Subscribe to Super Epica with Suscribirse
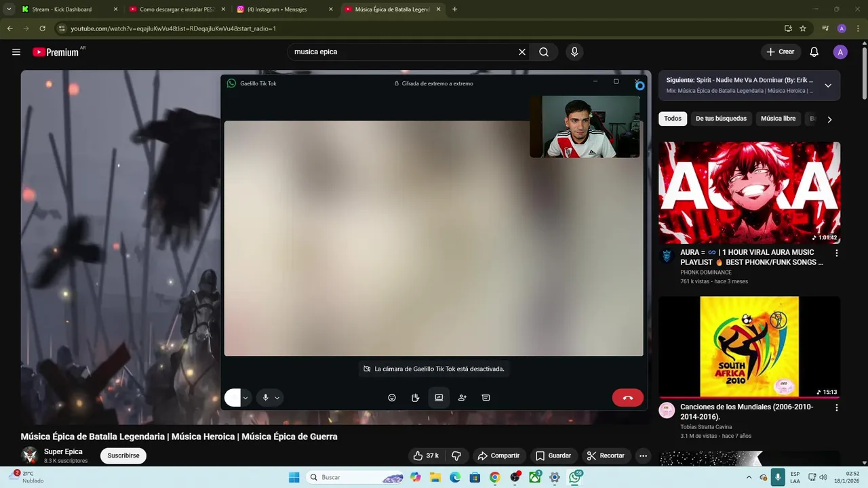The image size is (868, 488). pyautogui.click(x=123, y=455)
